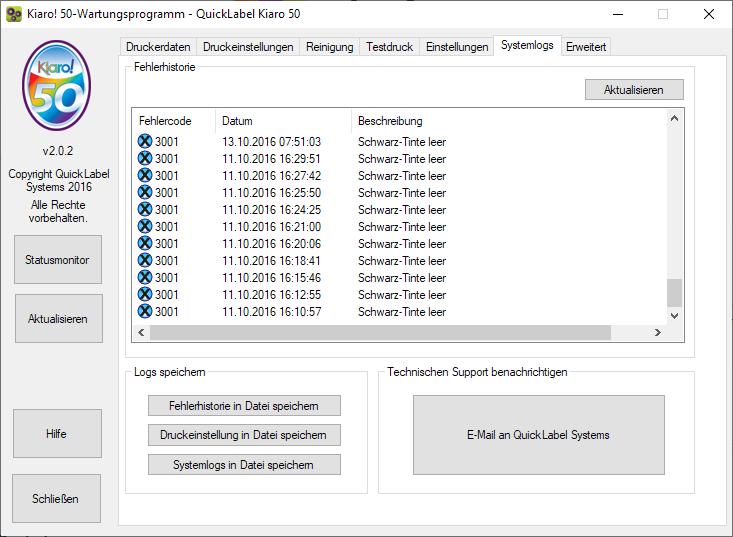Select date cell 11.10.2016 16:12:55

[x=271, y=295]
